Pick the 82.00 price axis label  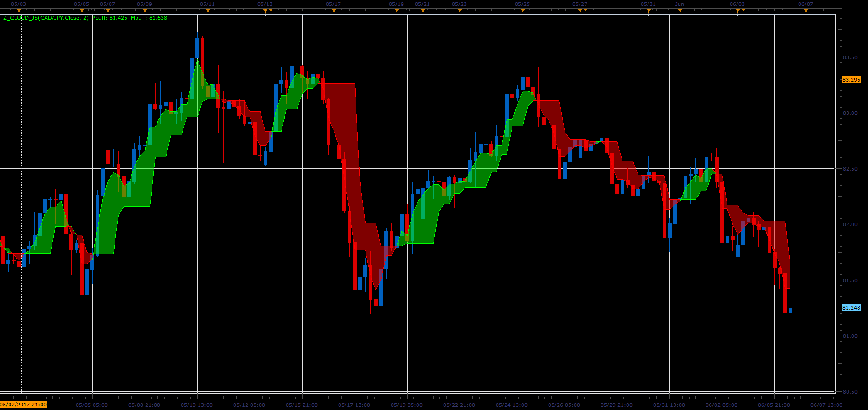click(x=850, y=224)
